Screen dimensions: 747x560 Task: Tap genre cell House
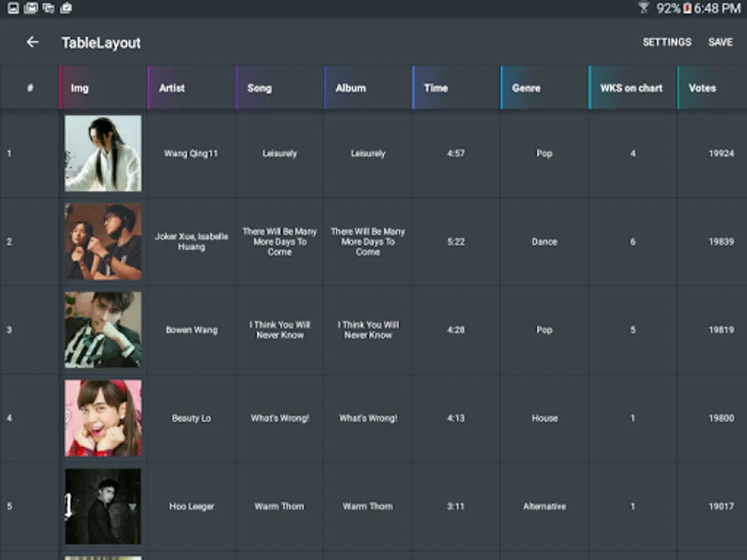[x=545, y=418]
